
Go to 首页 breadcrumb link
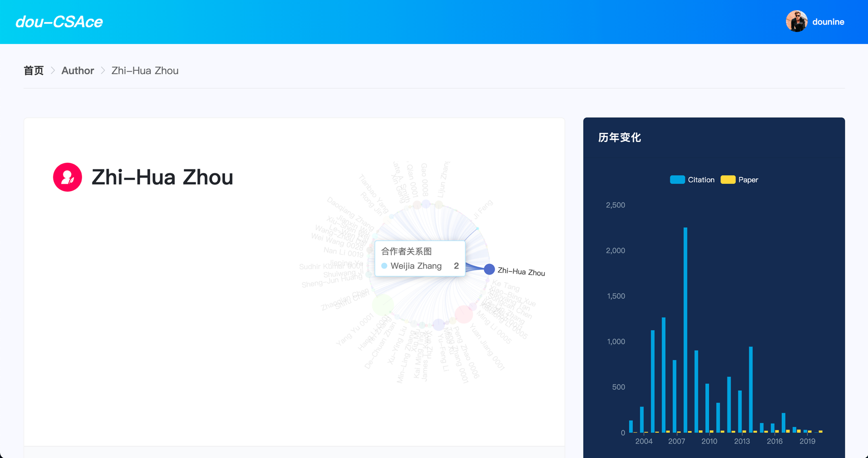[34, 71]
